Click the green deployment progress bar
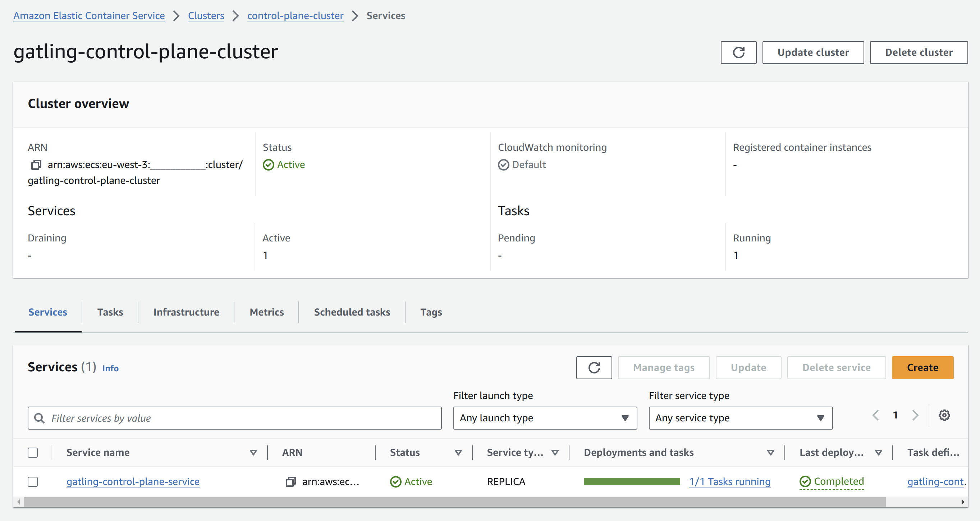This screenshot has height=521, width=980. pyautogui.click(x=632, y=481)
